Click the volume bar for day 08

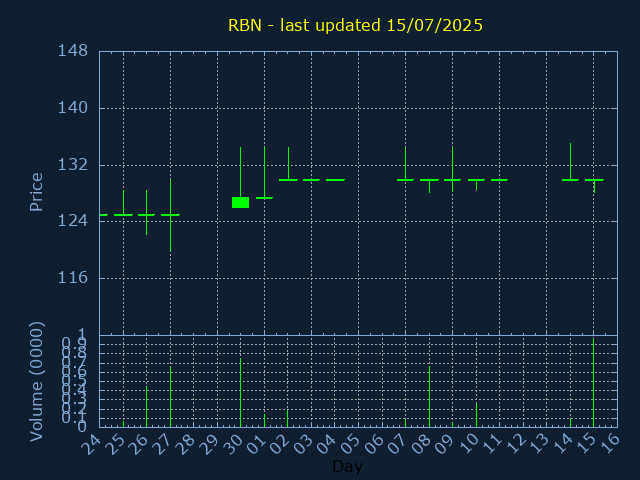(429, 397)
